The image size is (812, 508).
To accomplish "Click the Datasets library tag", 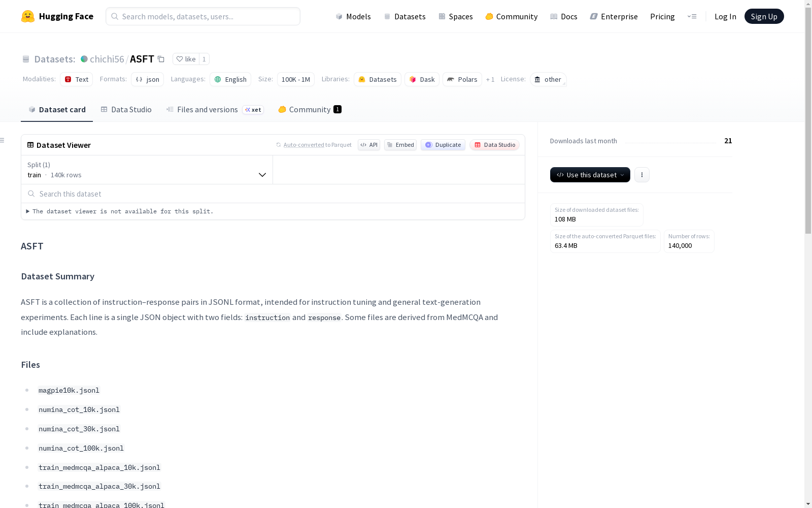I will pyautogui.click(x=378, y=79).
